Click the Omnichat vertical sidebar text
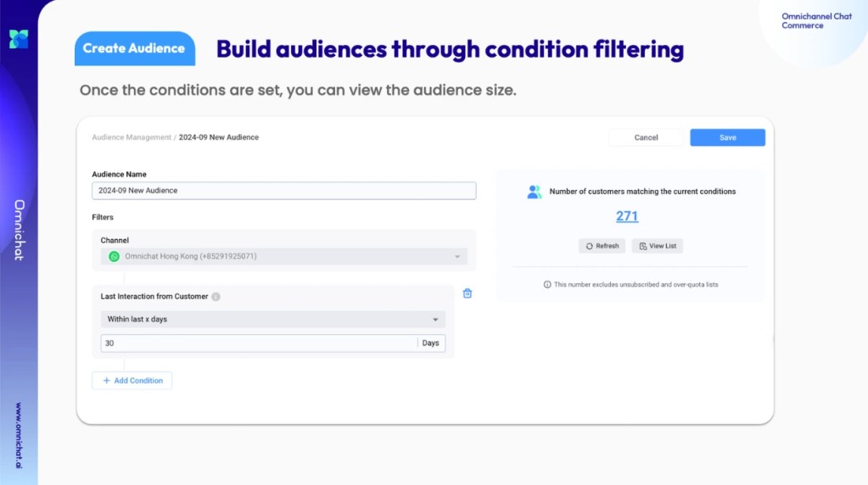Viewport: 868px width, 485px height. 20,230
